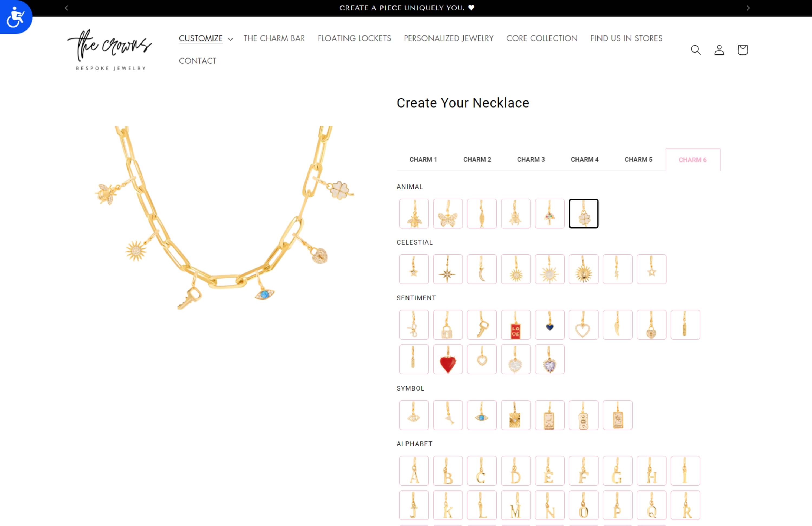The width and height of the screenshot is (812, 526).
Task: Click the previous announcement arrow
Action: (67, 8)
